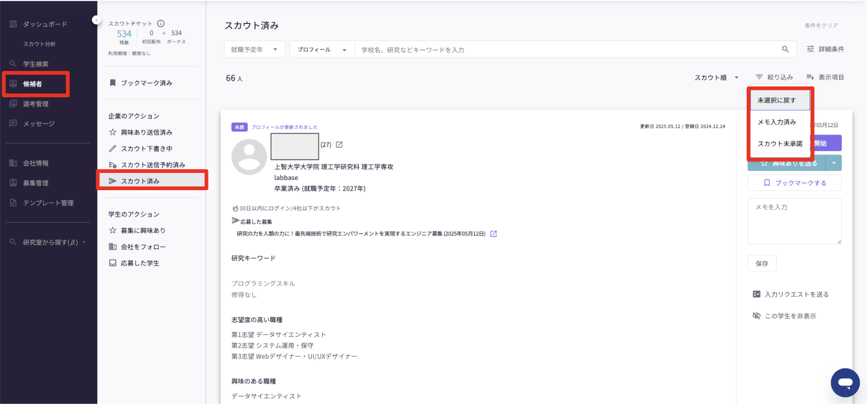Click the ブックマーク済み bookmark icon
868x407 pixels.
coord(113,83)
